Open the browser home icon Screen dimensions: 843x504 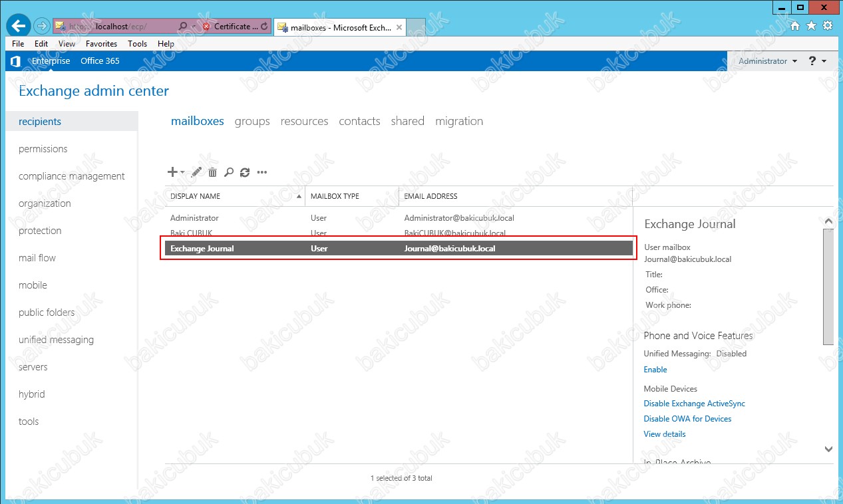(x=795, y=26)
